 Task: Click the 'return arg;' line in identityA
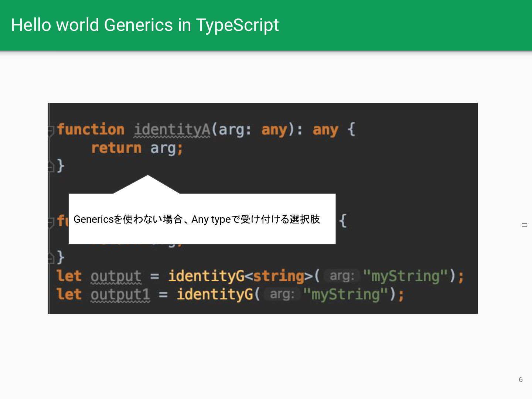point(137,148)
